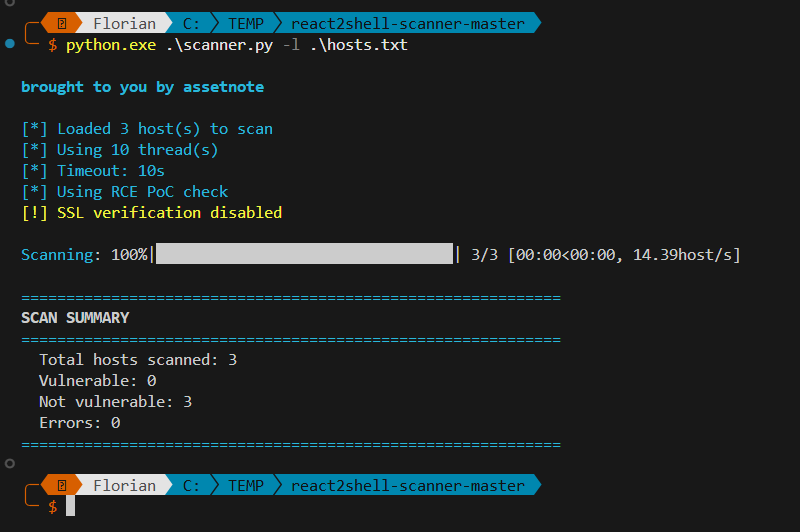Click the 'brought to you by assetnote' text

pos(142,87)
